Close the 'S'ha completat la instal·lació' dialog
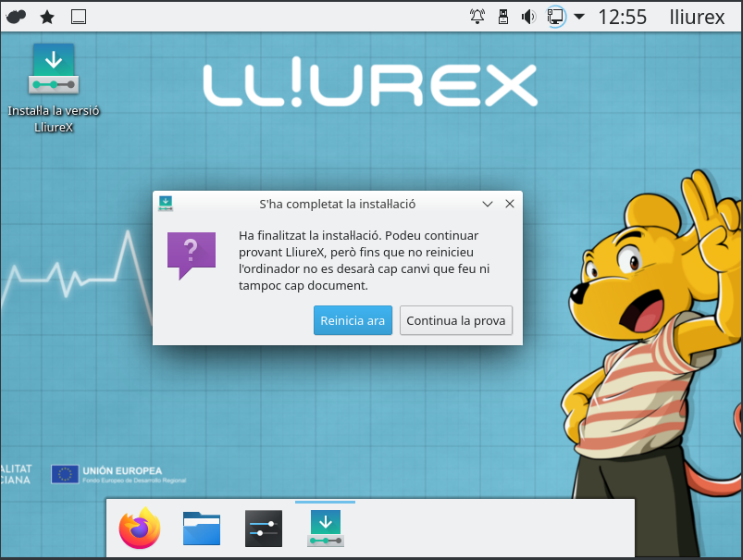743x560 pixels. tap(509, 204)
